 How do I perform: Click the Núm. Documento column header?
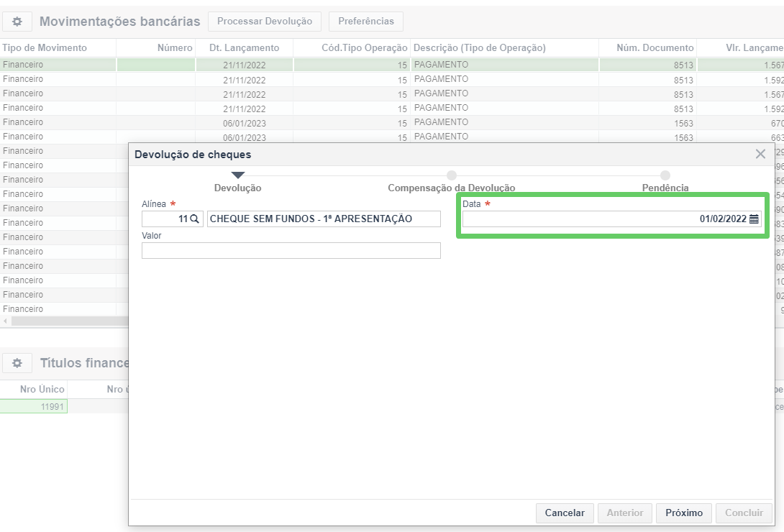point(647,47)
